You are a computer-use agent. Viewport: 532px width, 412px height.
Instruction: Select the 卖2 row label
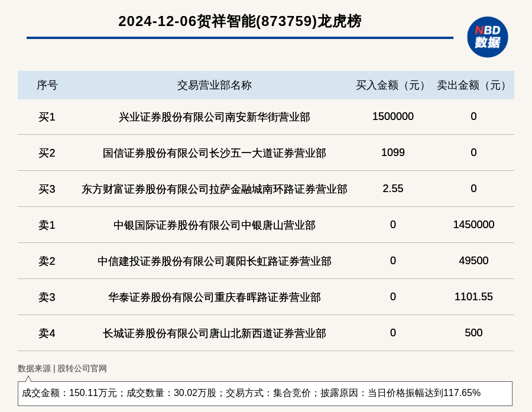coord(47,261)
